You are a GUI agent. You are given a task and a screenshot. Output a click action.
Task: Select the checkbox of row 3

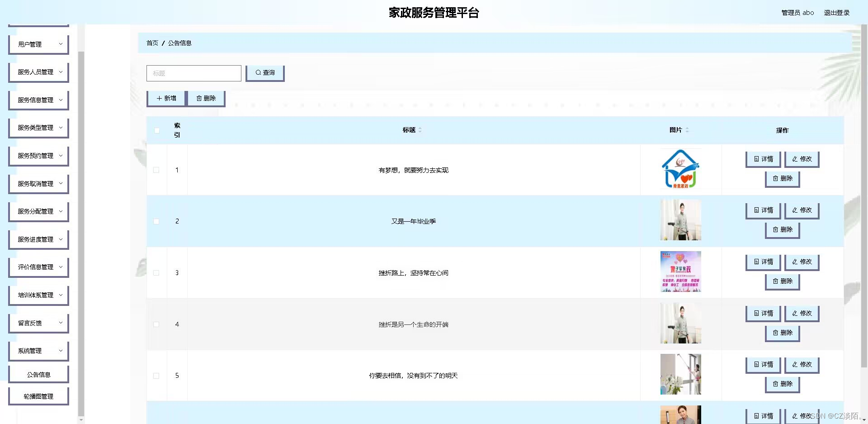pyautogui.click(x=156, y=273)
